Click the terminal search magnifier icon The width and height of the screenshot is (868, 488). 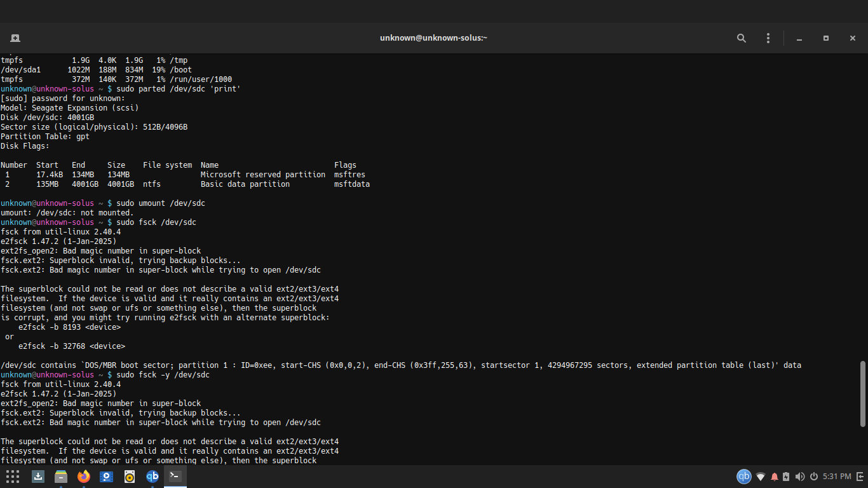(742, 38)
